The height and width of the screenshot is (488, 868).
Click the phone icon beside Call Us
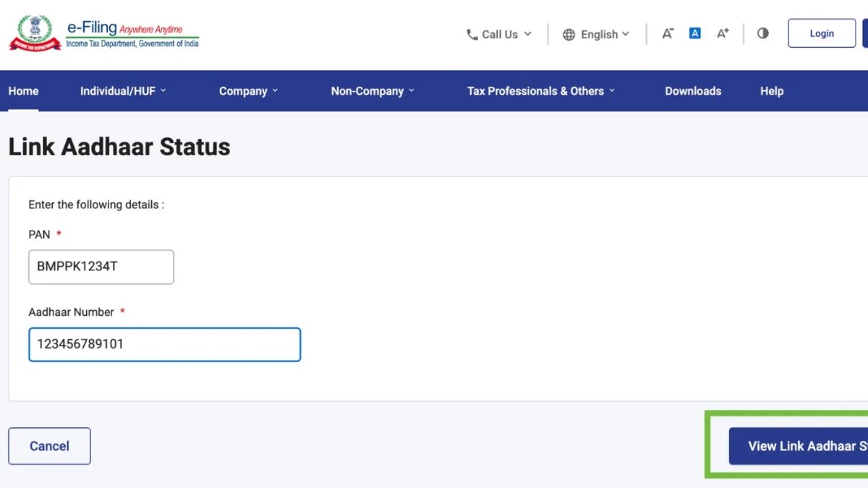(472, 34)
